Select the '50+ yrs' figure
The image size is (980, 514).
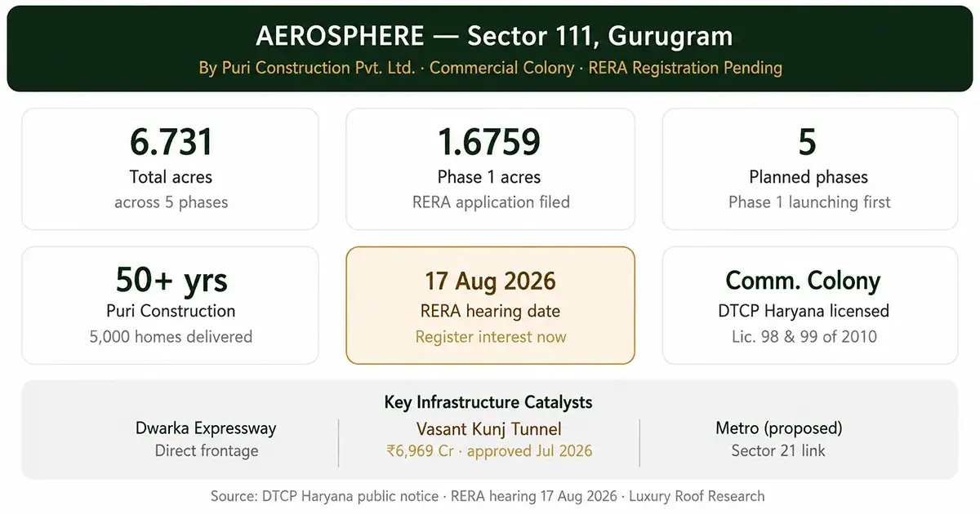171,280
